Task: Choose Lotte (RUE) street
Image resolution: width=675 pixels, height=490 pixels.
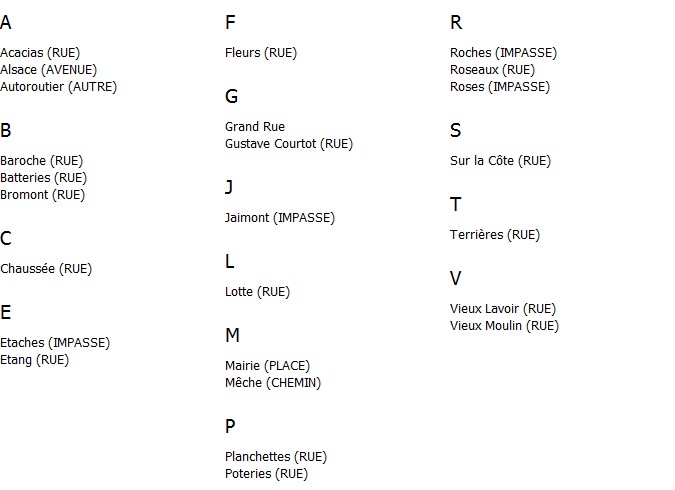Action: (257, 292)
